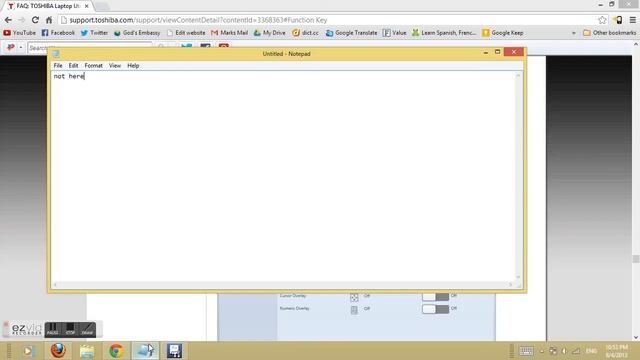
Task: Open the Notepad Edit menu
Action: coord(73,65)
